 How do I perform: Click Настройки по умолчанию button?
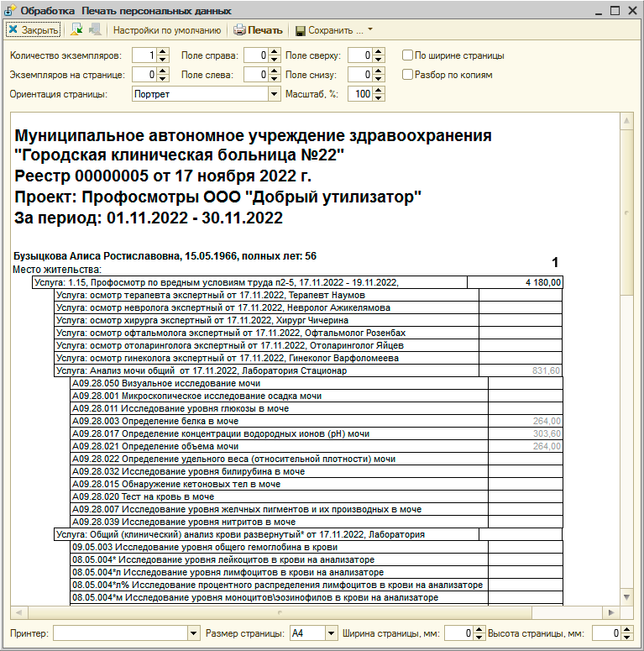167,30
